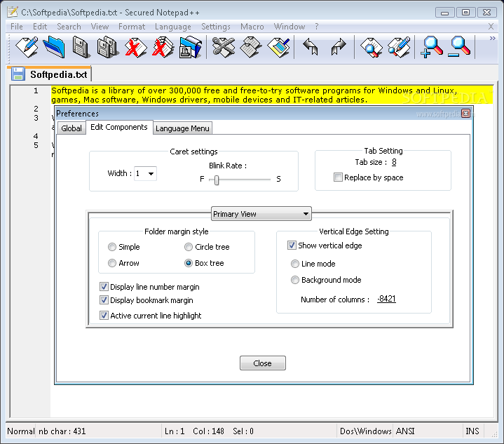This screenshot has height=444, width=504.
Task: Click the Tab size value 8
Action: coord(394,162)
